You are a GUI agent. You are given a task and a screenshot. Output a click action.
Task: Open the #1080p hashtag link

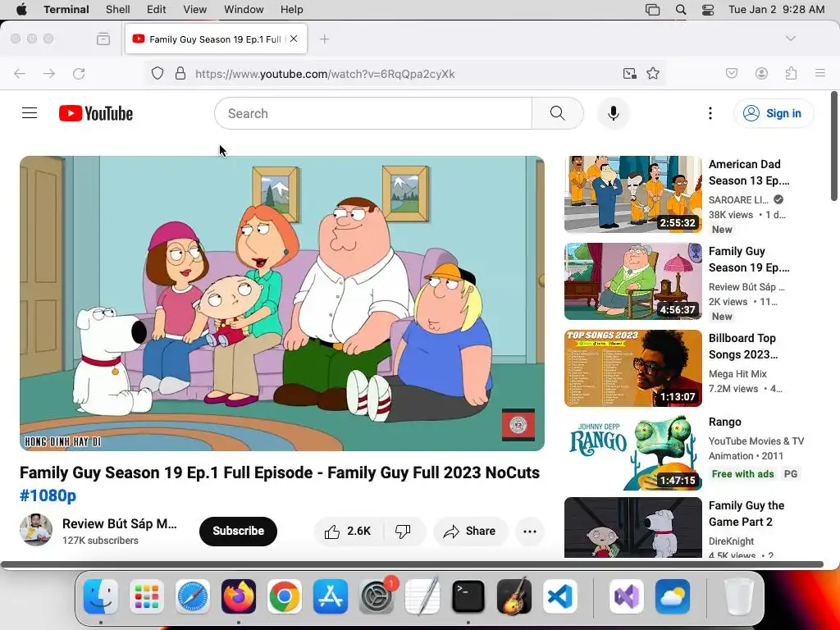pos(48,495)
